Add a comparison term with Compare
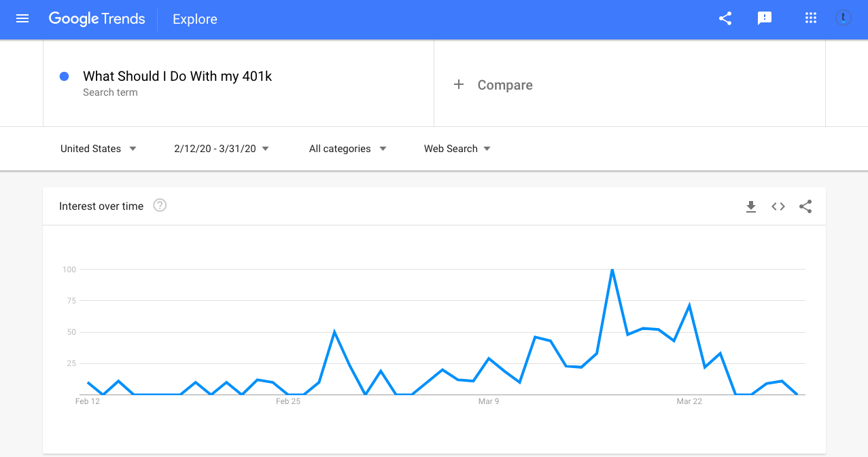 click(493, 84)
